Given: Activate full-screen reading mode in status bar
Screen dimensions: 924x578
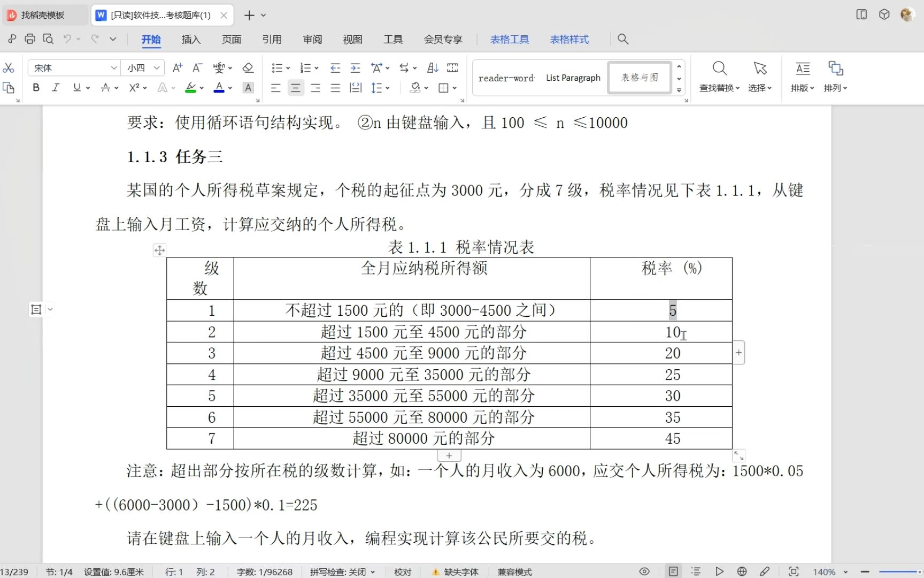Looking at the screenshot, I should click(x=795, y=572).
